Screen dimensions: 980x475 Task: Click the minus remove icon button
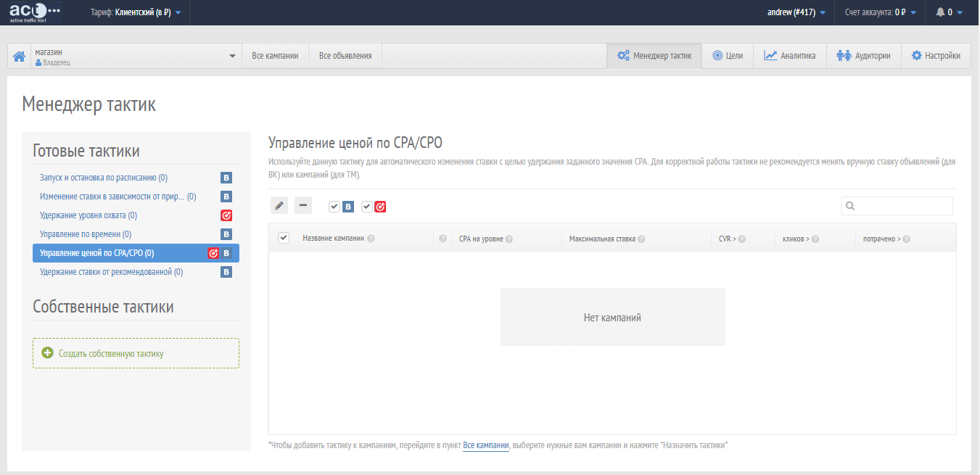(x=303, y=206)
